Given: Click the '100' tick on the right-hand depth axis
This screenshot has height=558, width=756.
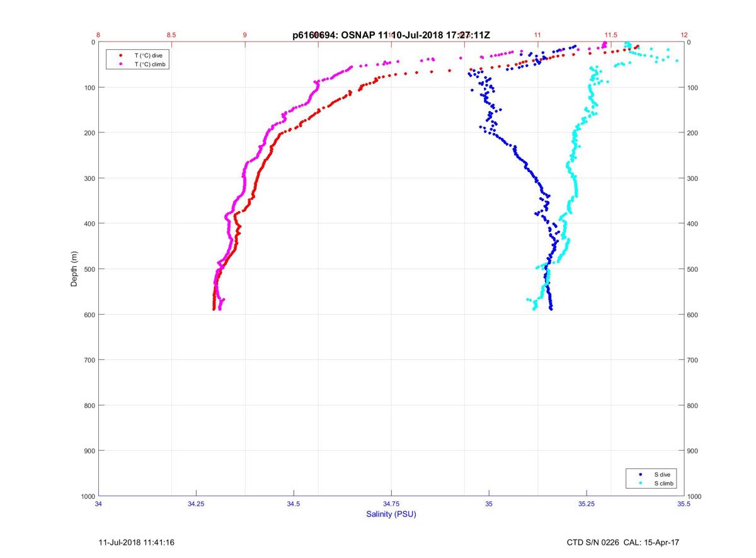Looking at the screenshot, I should pos(694,88).
